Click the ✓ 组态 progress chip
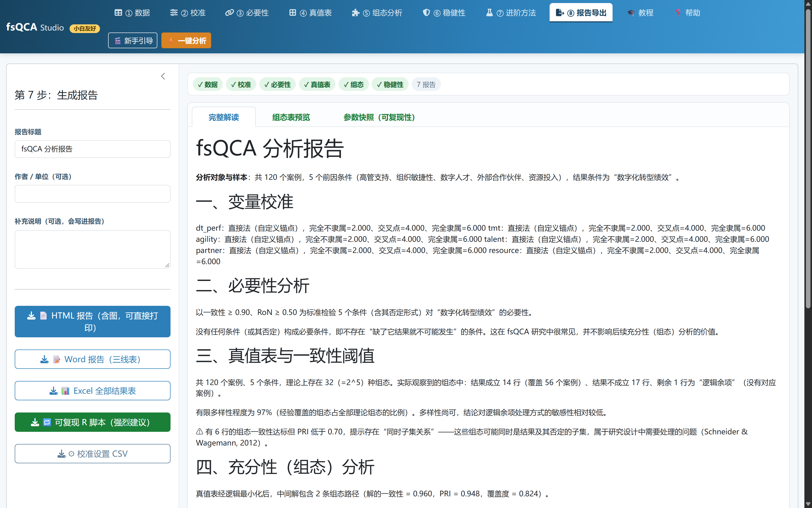The height and width of the screenshot is (508, 812). 354,84
